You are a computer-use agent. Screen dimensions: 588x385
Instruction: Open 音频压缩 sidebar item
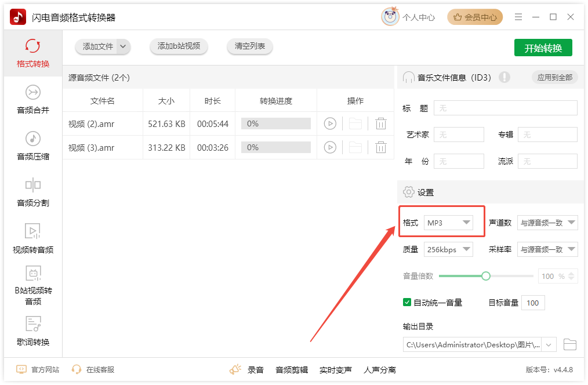coord(33,146)
